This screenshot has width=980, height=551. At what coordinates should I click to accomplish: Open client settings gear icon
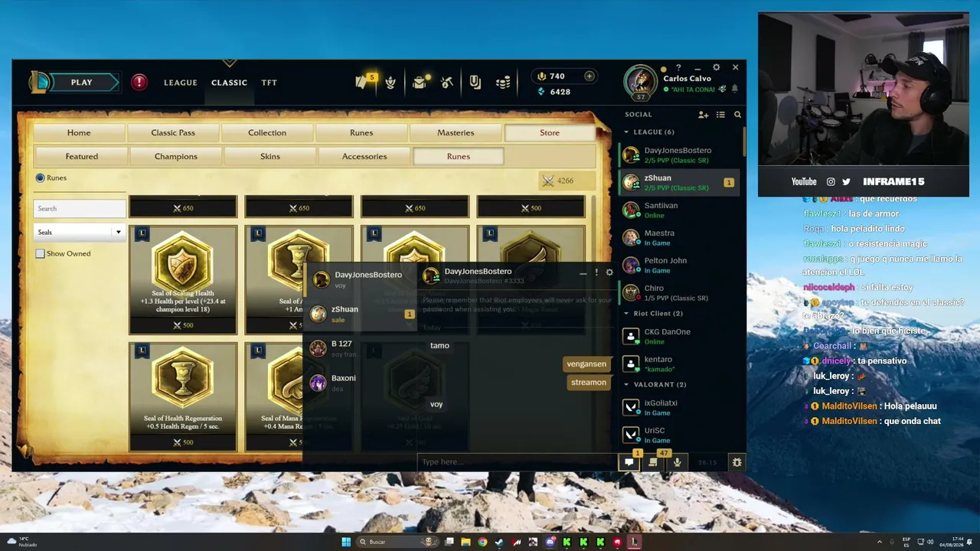(x=716, y=67)
